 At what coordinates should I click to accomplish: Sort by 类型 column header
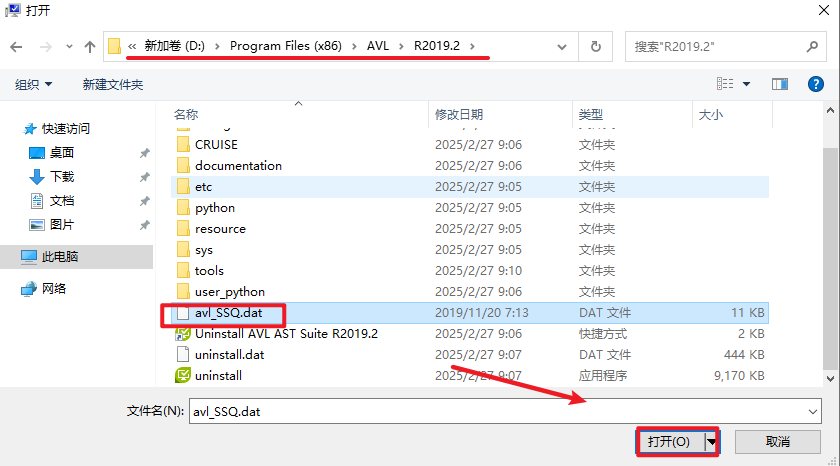[x=590, y=115]
